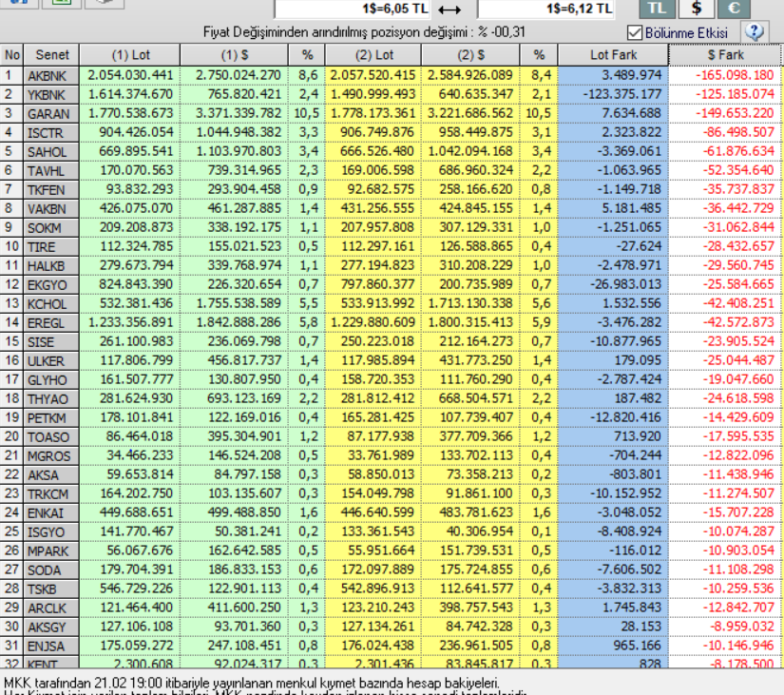Click the ARCLK Lot Fark value 1.745.843
This screenshot has height=695, width=784.
point(632,608)
